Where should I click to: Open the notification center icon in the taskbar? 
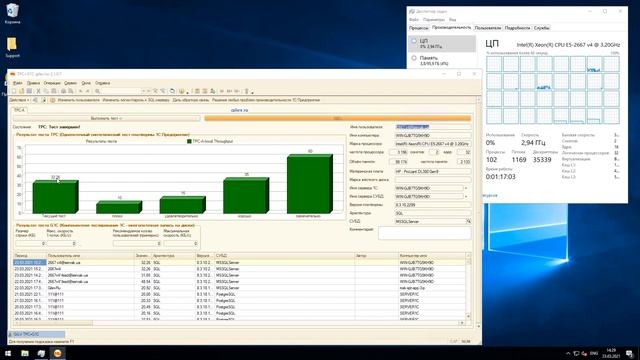click(629, 353)
